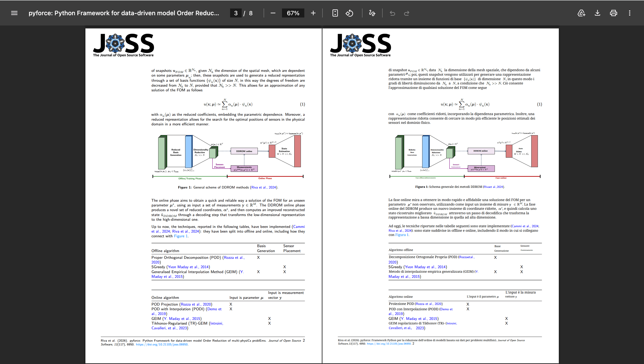
Task: Click the page number field showing 3
Action: (x=236, y=13)
